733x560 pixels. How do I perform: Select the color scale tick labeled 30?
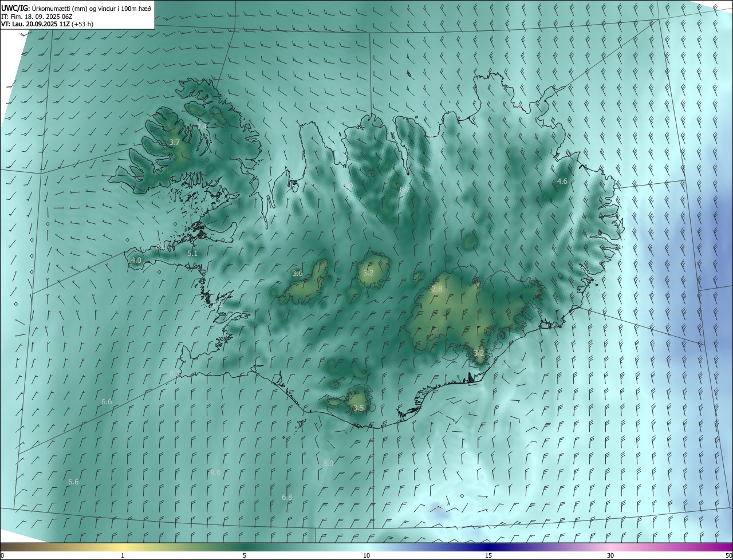coord(610,555)
